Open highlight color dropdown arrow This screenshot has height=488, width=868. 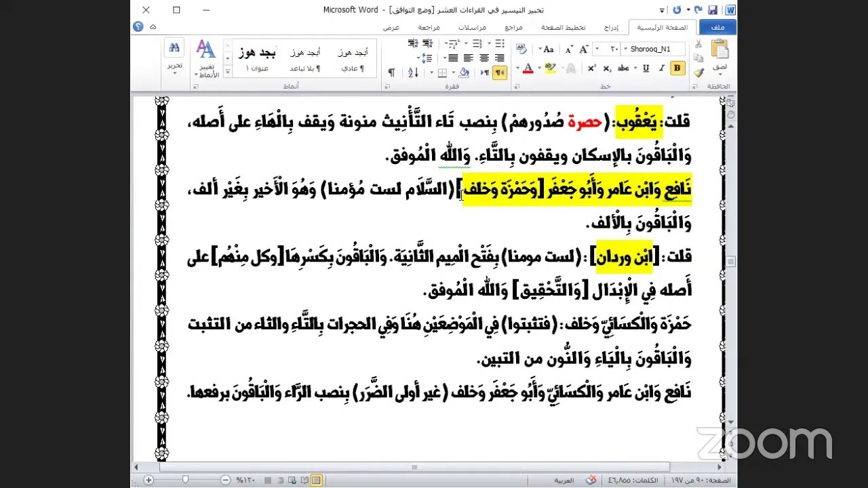[x=540, y=68]
